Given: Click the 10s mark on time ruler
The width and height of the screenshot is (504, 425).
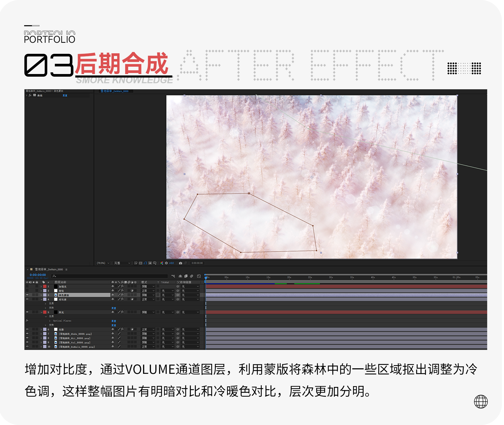Looking at the screenshot, I should click(x=248, y=277).
